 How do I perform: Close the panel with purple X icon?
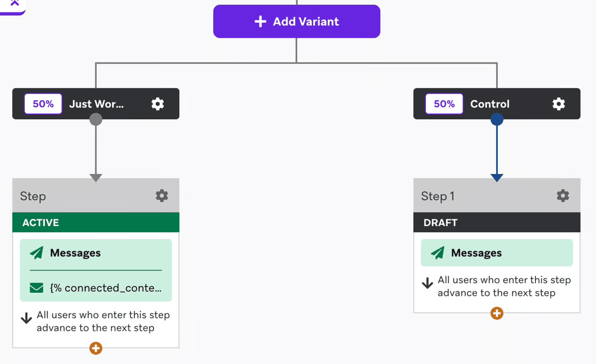[x=14, y=4]
